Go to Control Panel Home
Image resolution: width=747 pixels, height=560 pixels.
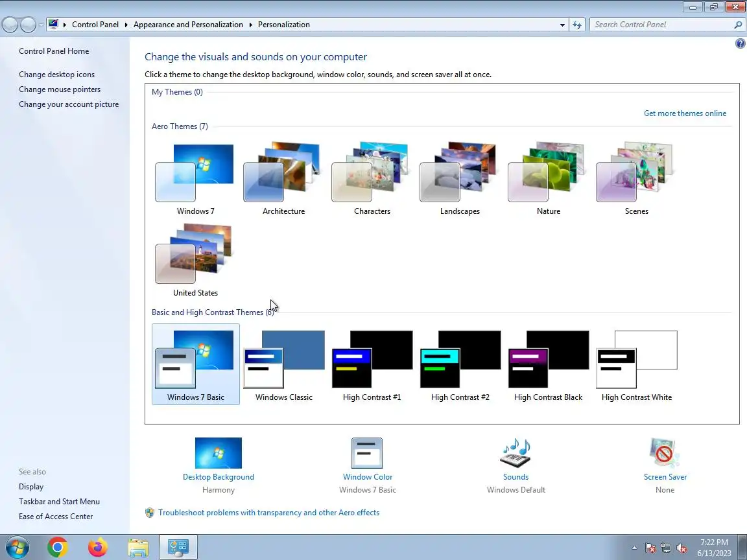54,51
